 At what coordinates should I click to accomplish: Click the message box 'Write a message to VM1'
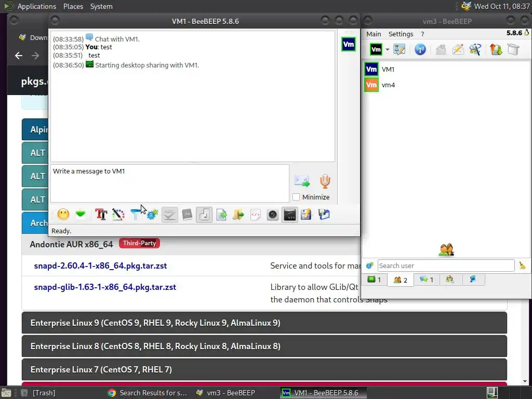pos(170,183)
